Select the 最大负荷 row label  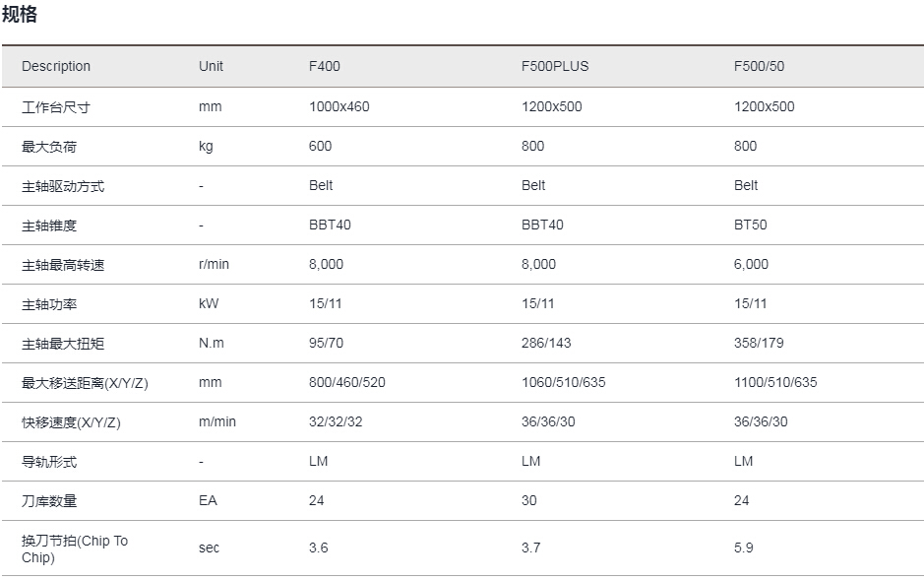(x=49, y=147)
